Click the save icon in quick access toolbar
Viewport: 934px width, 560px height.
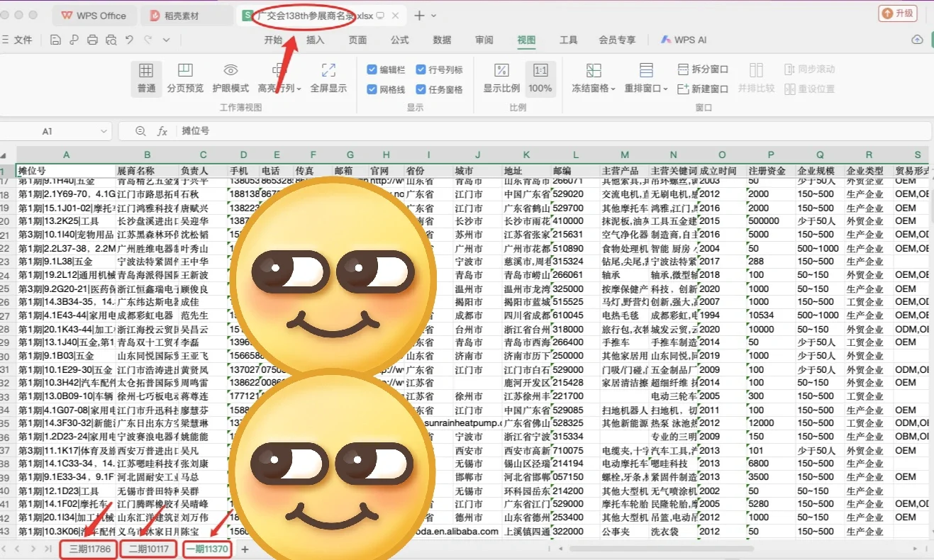(x=55, y=40)
